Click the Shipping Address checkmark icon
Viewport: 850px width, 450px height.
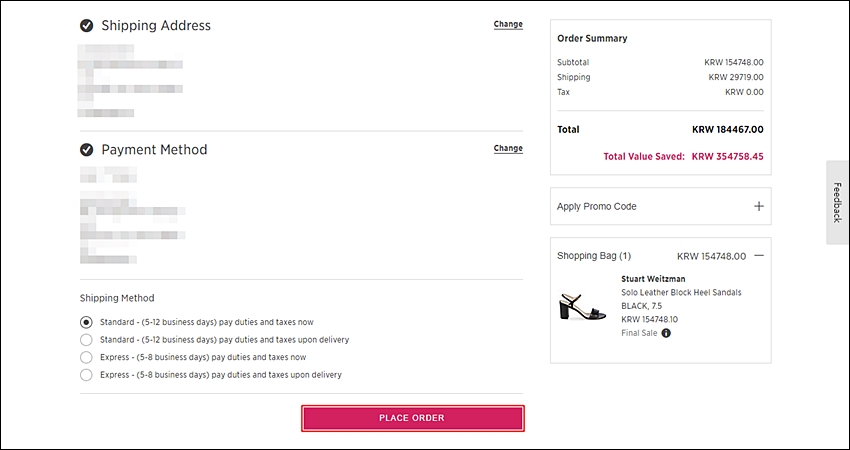coord(86,25)
